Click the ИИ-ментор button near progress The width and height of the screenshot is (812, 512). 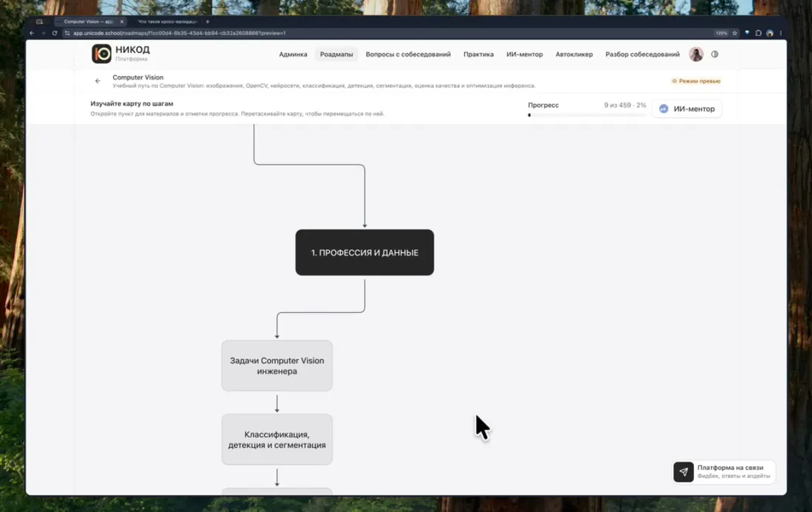tap(687, 108)
